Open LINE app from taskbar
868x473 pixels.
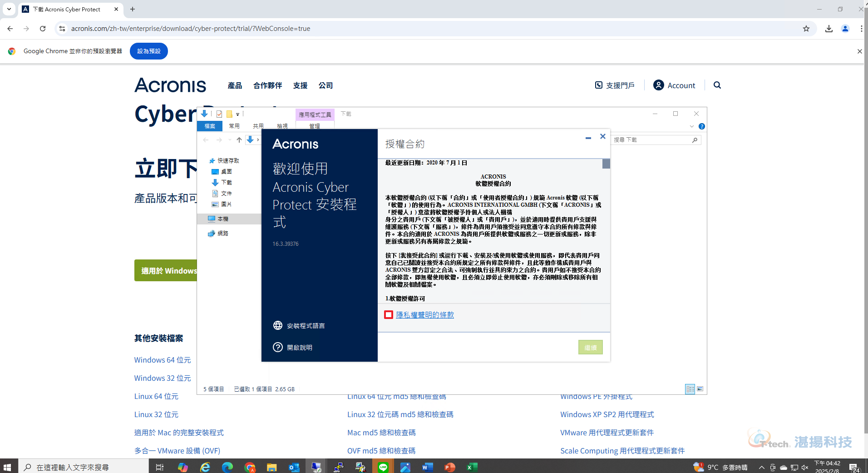coord(383,467)
